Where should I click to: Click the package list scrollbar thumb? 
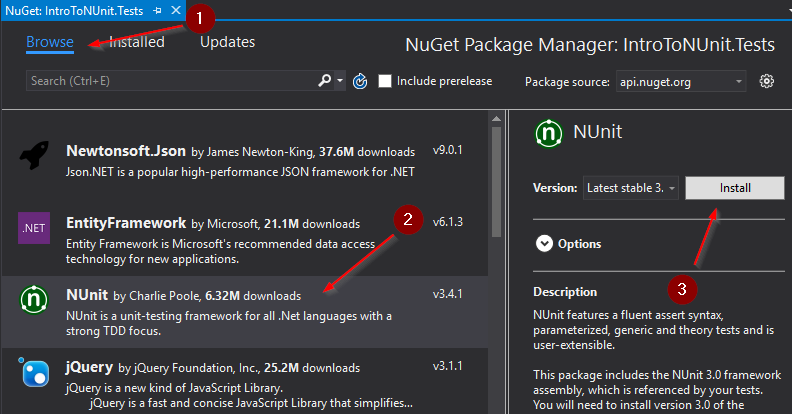[496, 182]
